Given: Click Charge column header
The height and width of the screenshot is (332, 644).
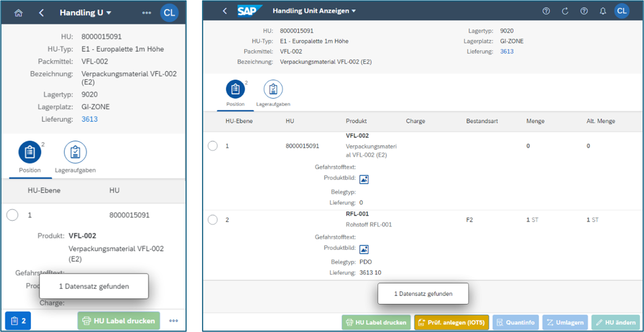Looking at the screenshot, I should 415,121.
